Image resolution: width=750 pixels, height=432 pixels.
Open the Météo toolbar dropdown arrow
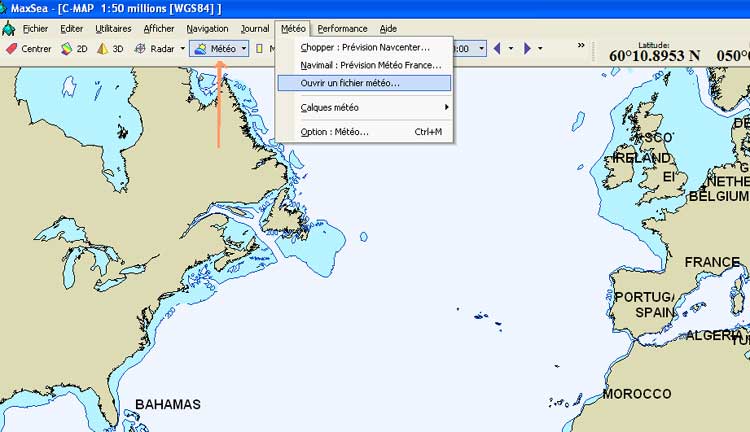pos(244,48)
